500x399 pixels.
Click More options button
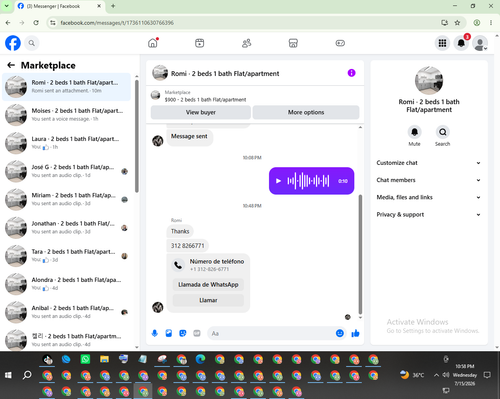click(306, 112)
